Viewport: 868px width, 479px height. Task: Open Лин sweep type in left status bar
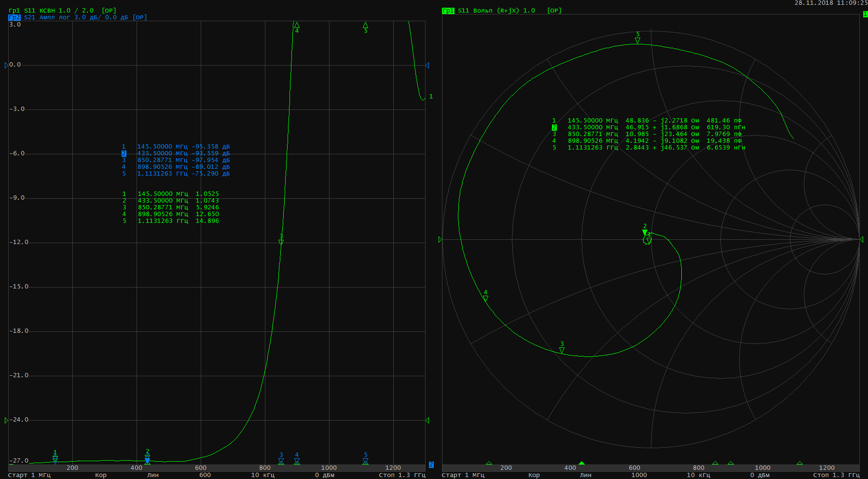tap(152, 475)
